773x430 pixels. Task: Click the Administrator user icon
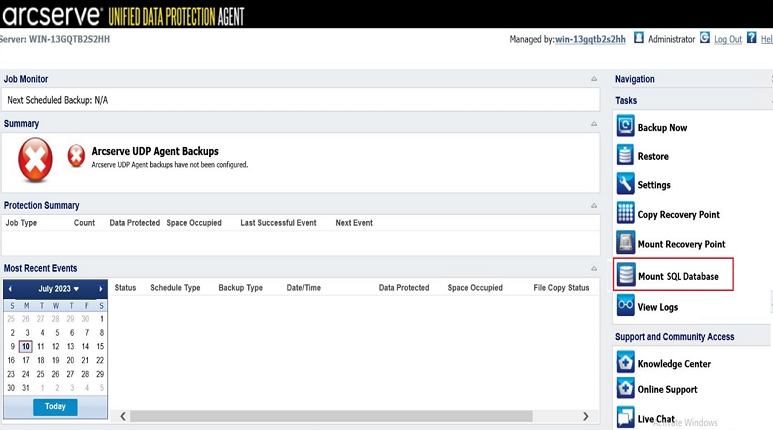click(639, 37)
